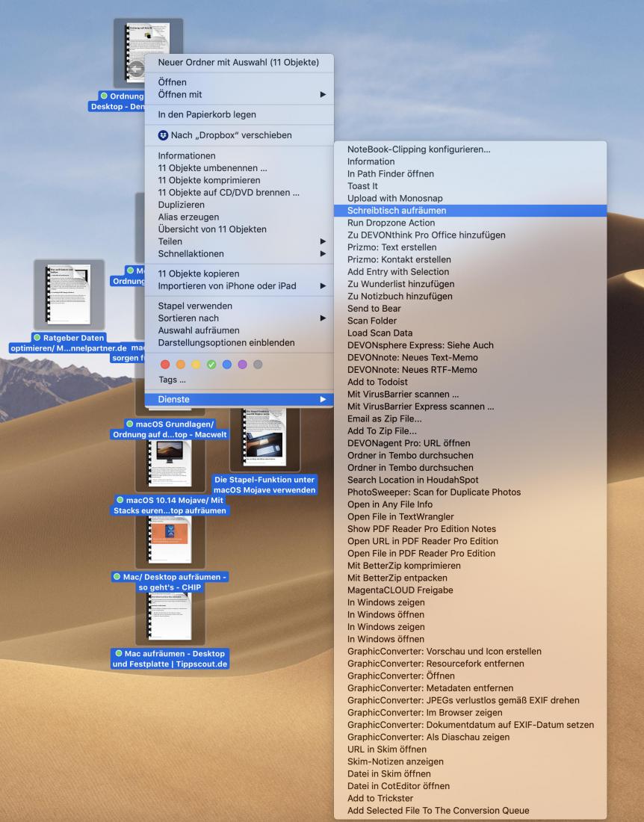
Task: Click 'Mac aufräumen - Desktop und Festplatte' file icon
Action: point(170,617)
